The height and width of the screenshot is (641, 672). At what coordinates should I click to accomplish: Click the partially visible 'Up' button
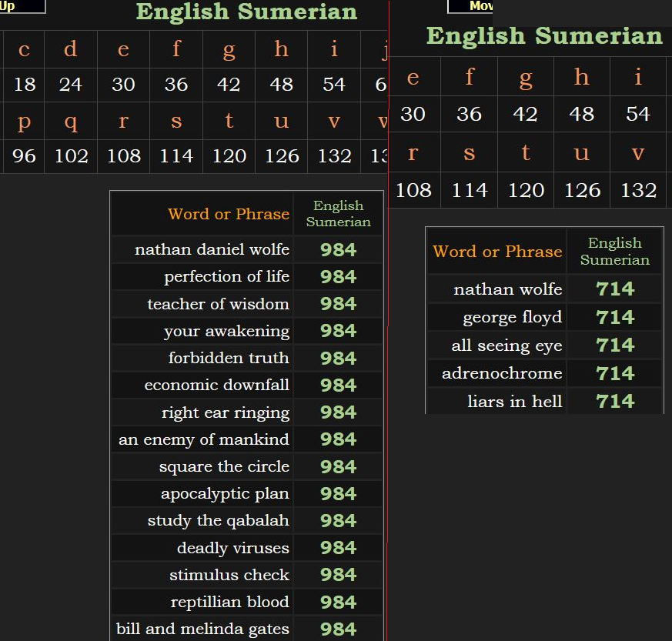tap(22, 6)
